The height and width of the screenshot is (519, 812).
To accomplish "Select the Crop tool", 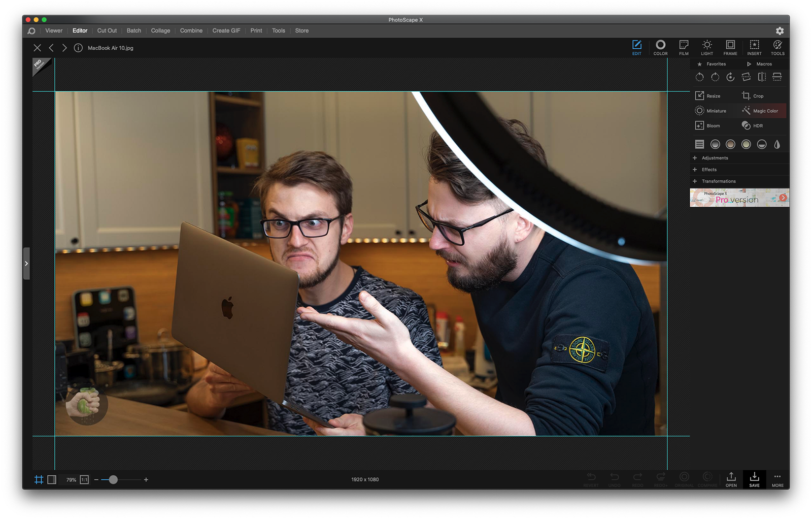I will point(753,96).
